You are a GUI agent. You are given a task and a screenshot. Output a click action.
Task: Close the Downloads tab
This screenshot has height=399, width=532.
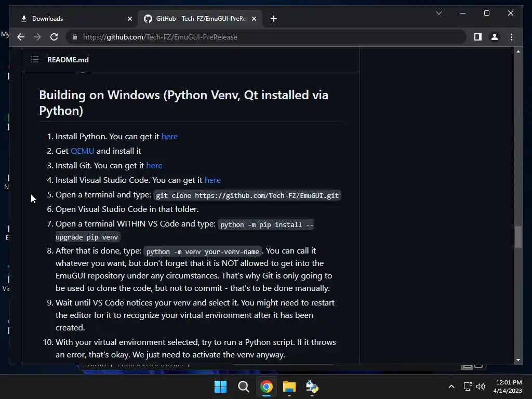(129, 19)
